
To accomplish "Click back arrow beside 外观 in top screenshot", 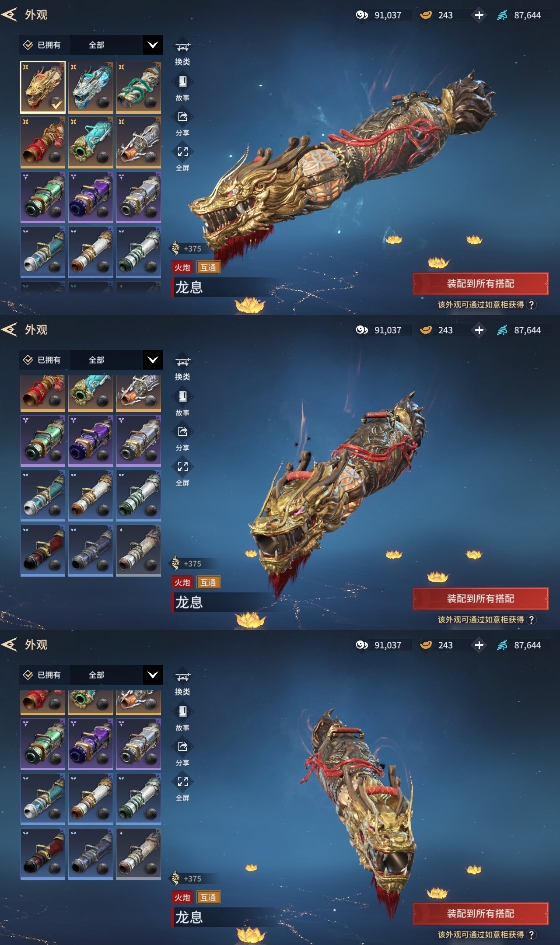I will 9,15.
